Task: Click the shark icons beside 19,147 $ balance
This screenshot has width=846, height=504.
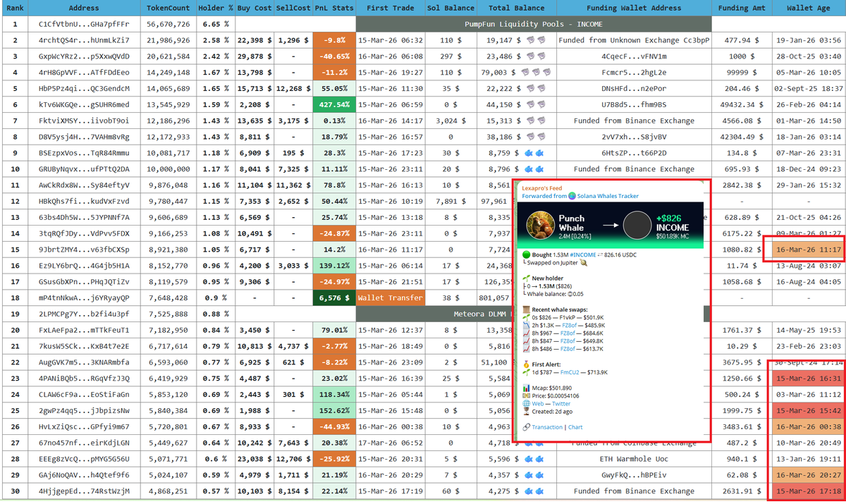Action: 536,40
